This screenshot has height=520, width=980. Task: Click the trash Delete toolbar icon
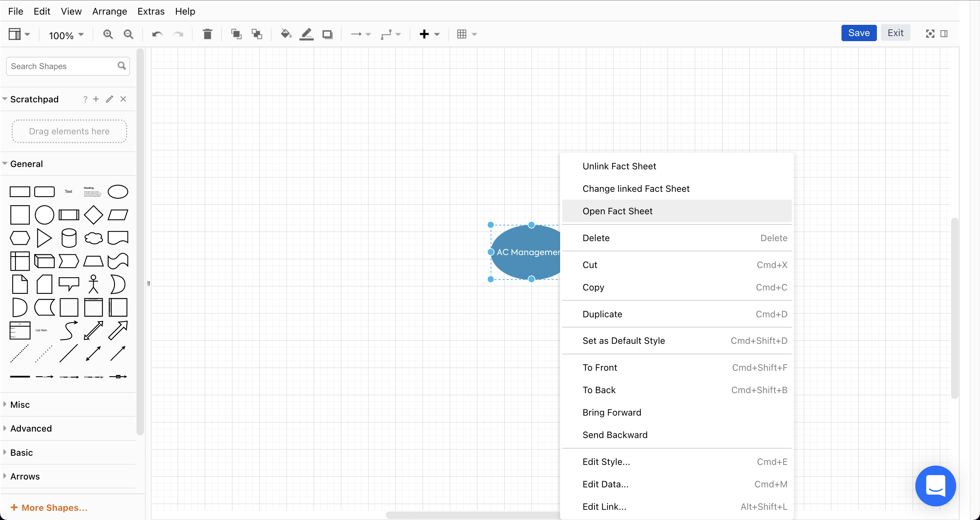207,34
